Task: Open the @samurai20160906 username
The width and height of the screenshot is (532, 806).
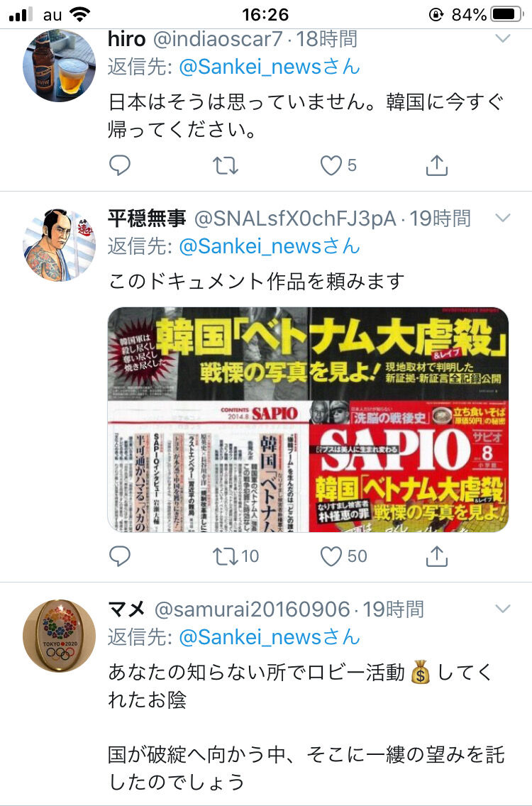Action: [x=252, y=609]
